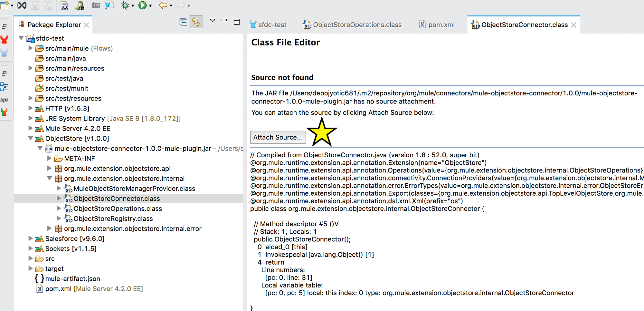This screenshot has width=644, height=311.
Task: Expand the META-INF folder
Action: [49, 158]
